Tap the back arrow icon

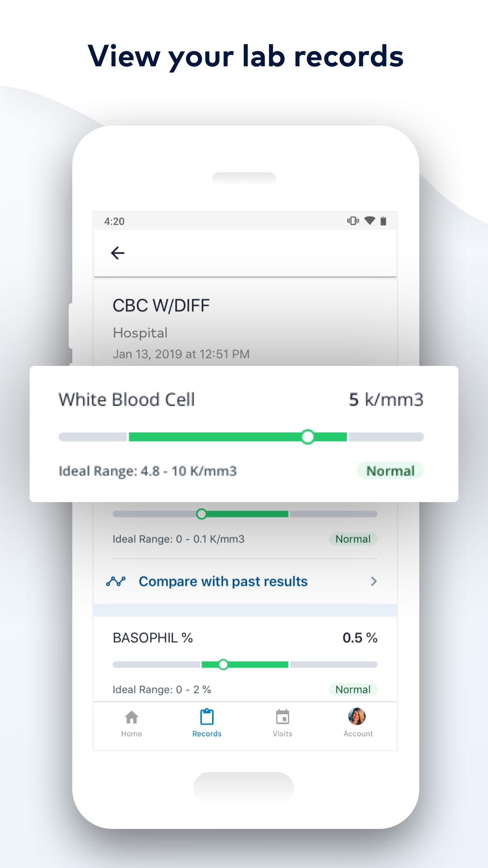117,253
